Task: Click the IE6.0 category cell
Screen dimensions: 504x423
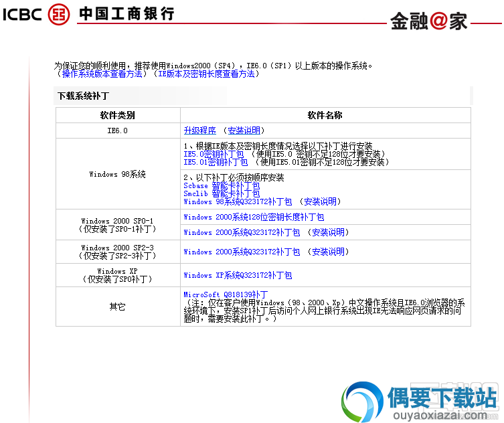Action: tap(118, 131)
